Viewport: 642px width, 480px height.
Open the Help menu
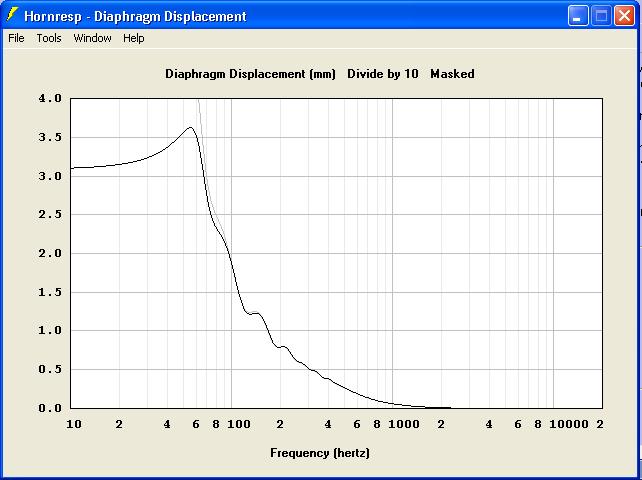[x=133, y=38]
